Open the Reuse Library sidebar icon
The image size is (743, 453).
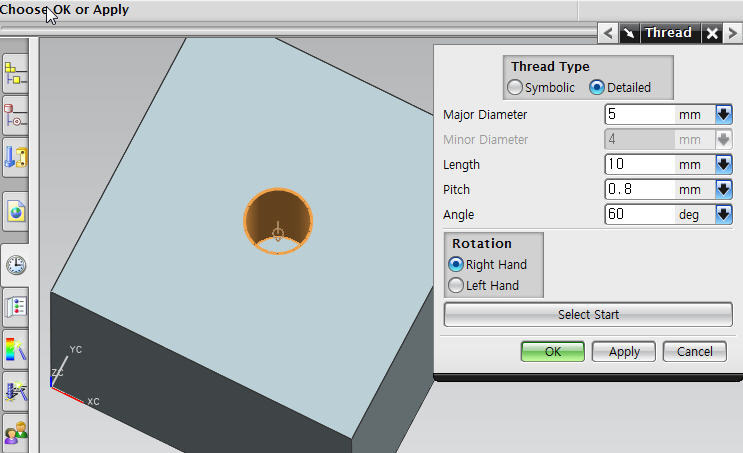pos(16,156)
